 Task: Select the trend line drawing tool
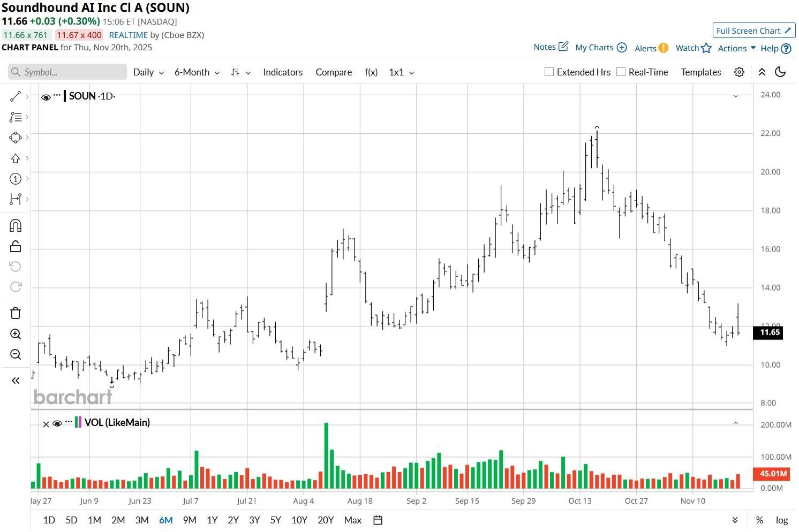[x=15, y=96]
